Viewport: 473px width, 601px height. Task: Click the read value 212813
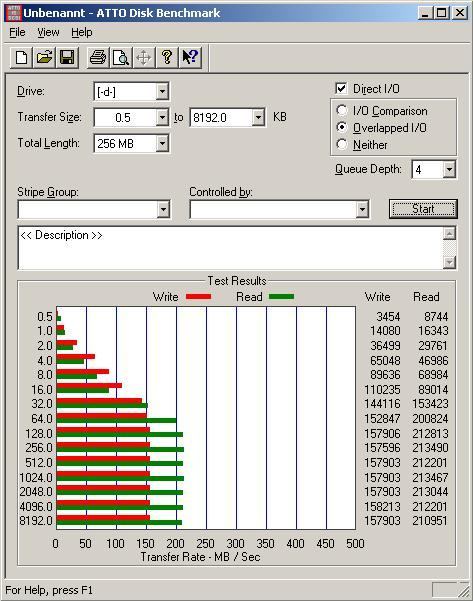click(x=430, y=434)
